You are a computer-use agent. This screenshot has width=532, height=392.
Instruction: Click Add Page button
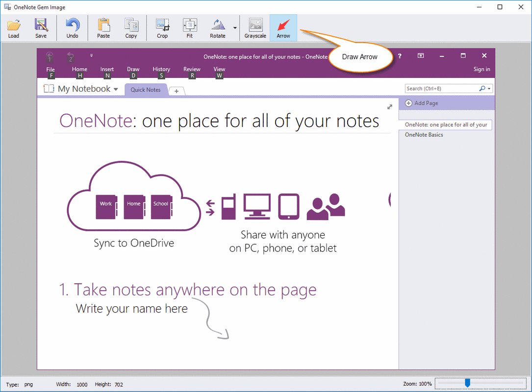422,103
